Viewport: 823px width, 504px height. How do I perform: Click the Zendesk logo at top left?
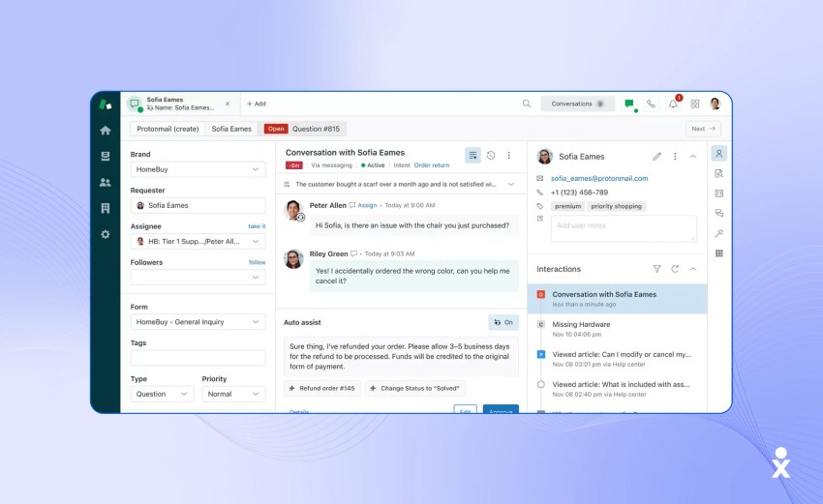point(105,104)
